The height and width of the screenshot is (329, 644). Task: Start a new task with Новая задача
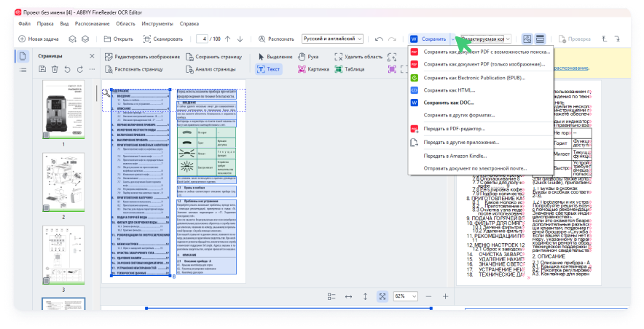[38, 39]
